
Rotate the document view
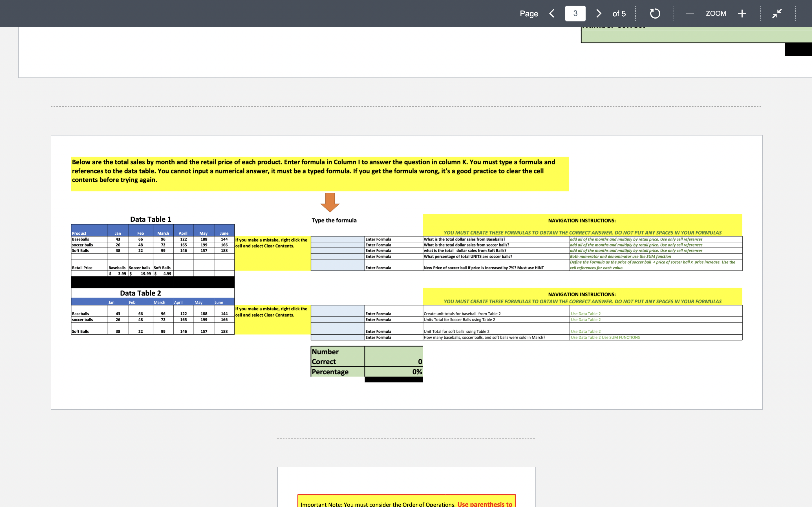click(x=654, y=14)
